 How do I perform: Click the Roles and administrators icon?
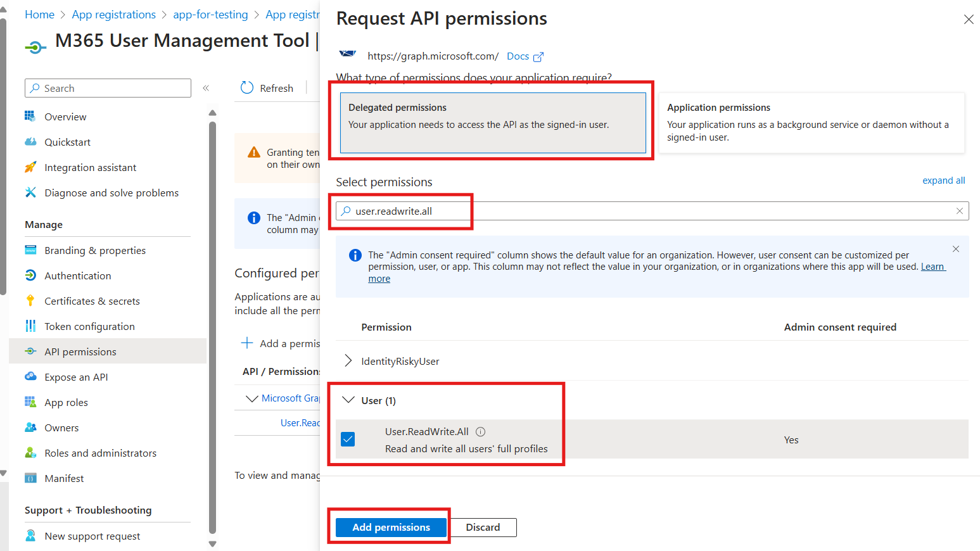30,452
